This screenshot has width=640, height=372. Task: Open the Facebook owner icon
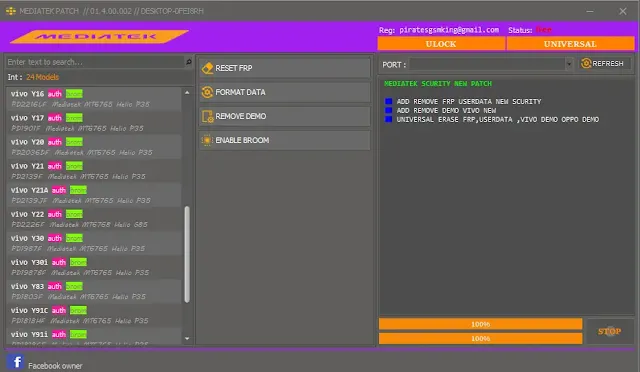(16, 362)
